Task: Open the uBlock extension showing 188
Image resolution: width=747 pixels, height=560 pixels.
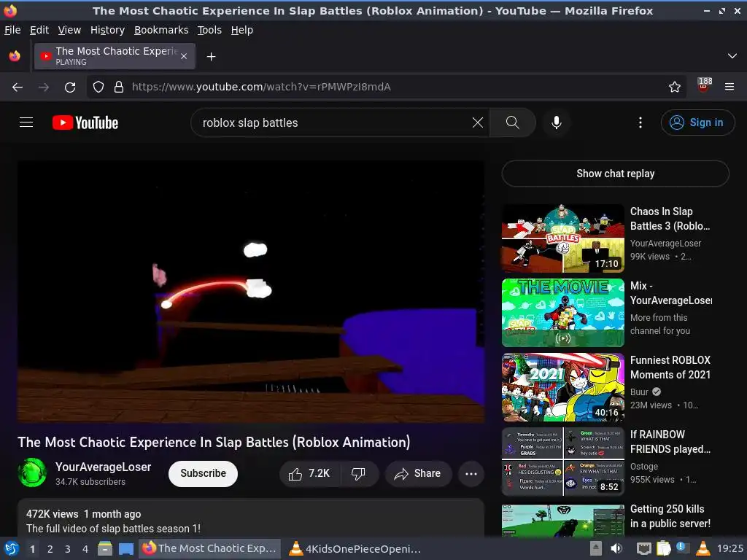Action: (x=704, y=86)
